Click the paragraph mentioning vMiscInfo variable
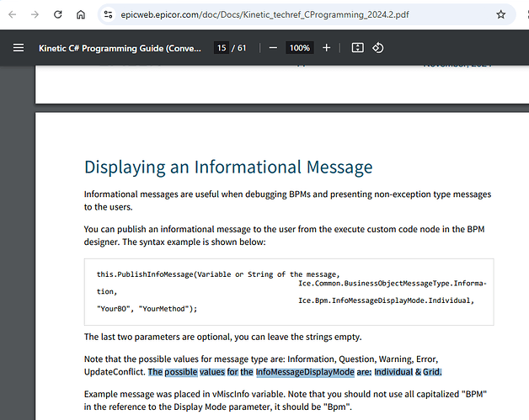 point(286,401)
